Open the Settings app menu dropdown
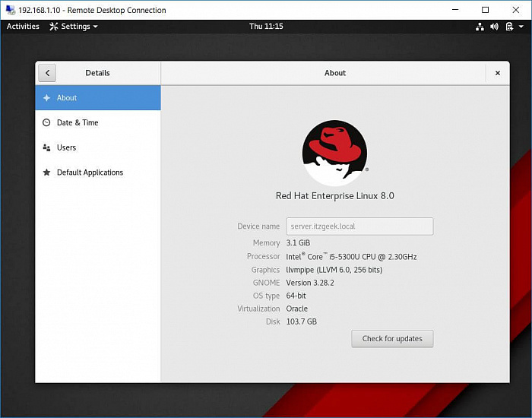The image size is (532, 418). [x=74, y=27]
